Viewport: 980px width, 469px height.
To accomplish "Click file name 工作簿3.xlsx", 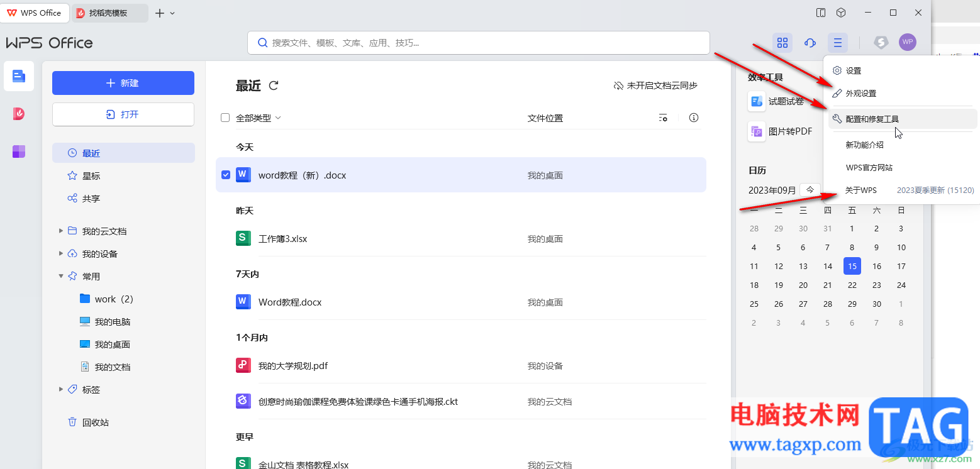I will point(282,238).
